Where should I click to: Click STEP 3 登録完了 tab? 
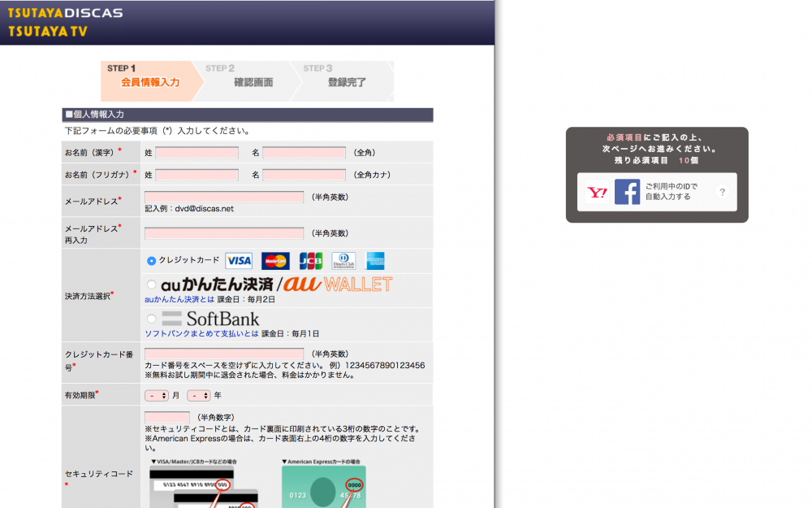[x=344, y=80]
